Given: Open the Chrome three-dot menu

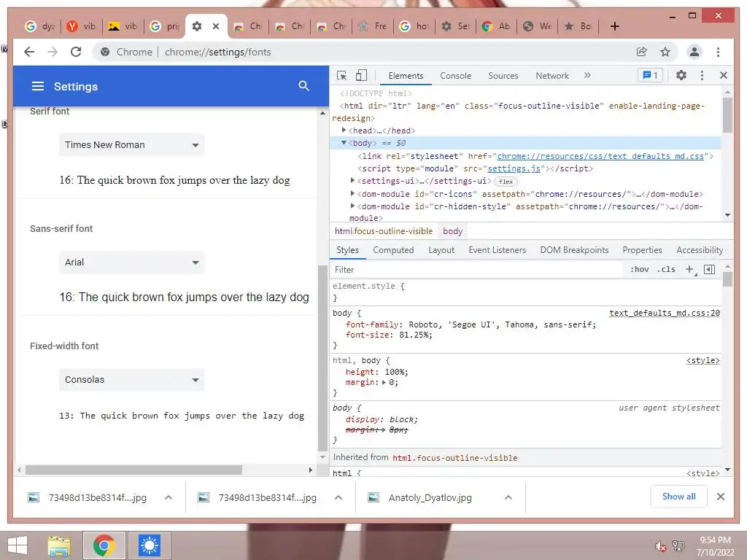Looking at the screenshot, I should (x=718, y=52).
